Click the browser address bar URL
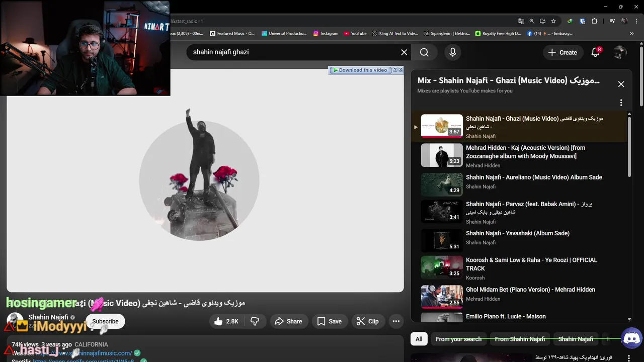The height and width of the screenshot is (362, 644). pos(342,21)
